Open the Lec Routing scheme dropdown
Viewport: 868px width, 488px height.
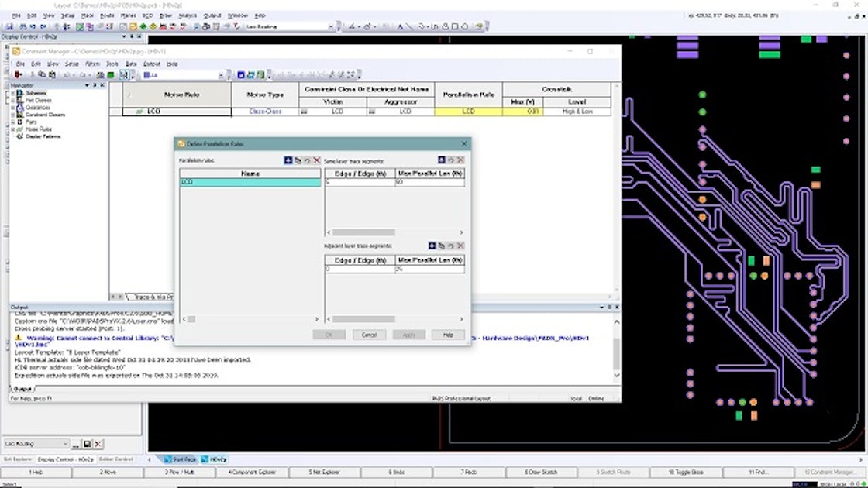coord(330,26)
